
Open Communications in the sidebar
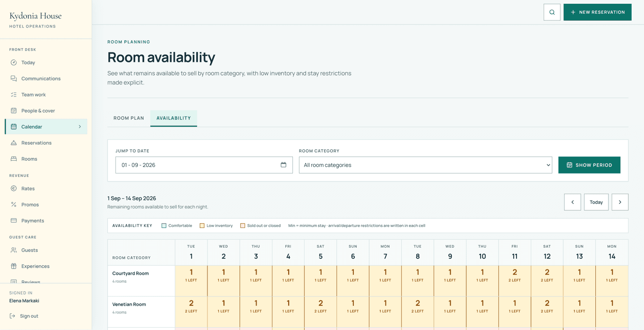point(46,78)
